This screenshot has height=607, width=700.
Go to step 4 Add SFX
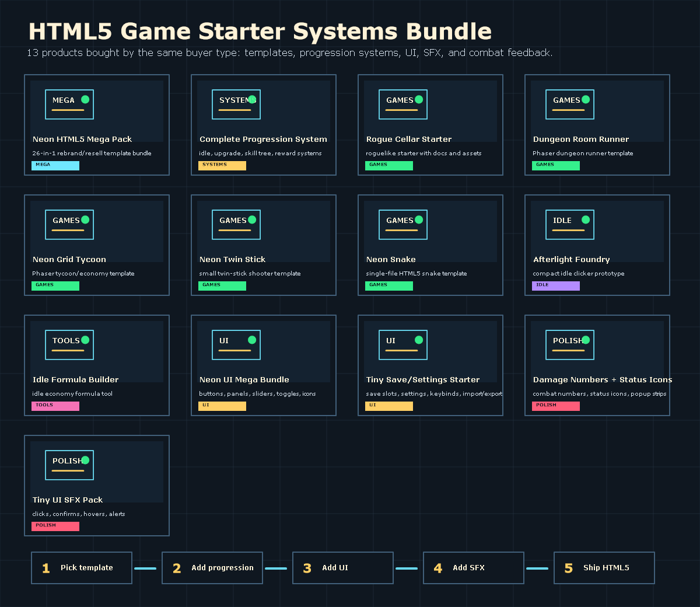pos(474,568)
